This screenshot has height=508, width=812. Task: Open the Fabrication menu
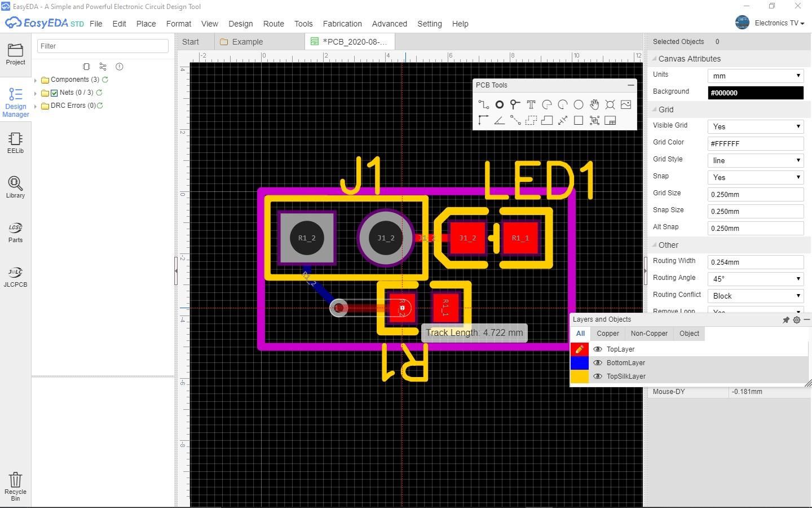(x=342, y=24)
